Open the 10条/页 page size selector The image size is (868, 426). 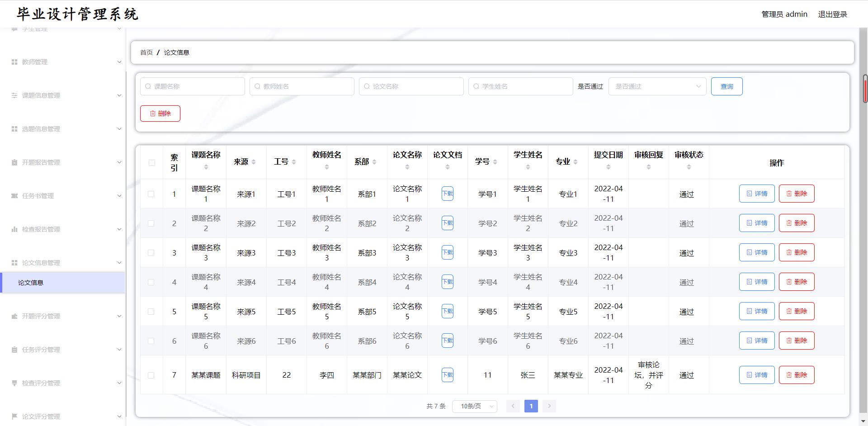coord(475,406)
